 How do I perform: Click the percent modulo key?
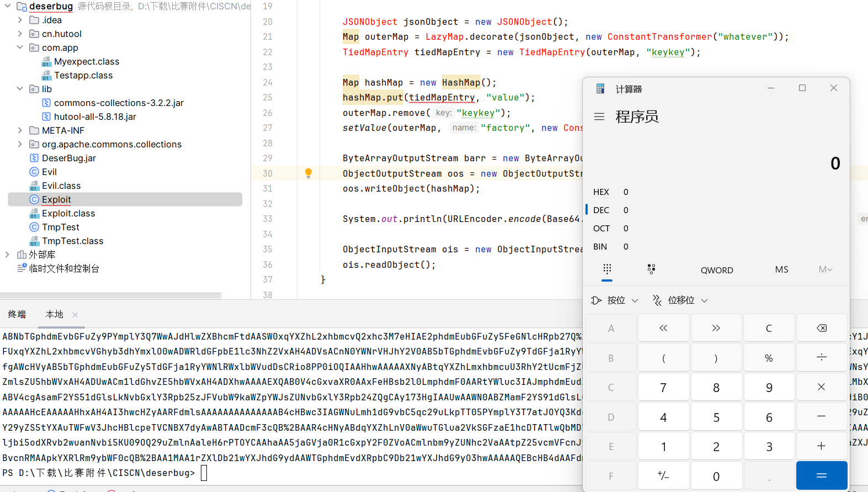click(x=769, y=358)
